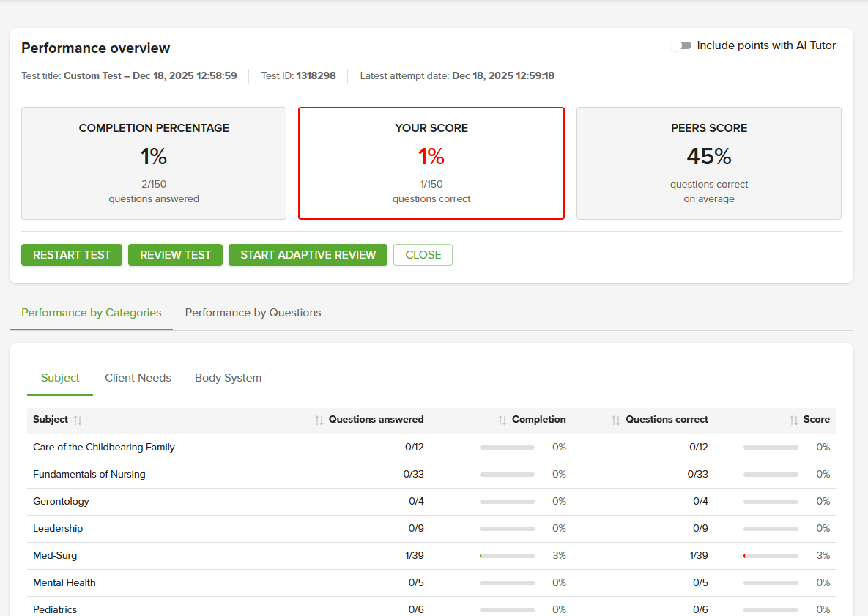Click sort arrows next to Completion header
The height and width of the screenshot is (616, 868).
point(502,420)
